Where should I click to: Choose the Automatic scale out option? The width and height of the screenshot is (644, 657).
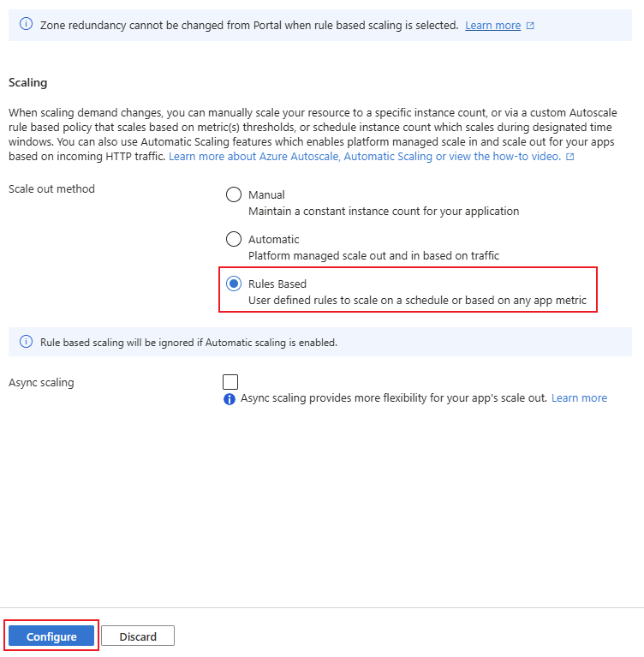[x=234, y=240]
